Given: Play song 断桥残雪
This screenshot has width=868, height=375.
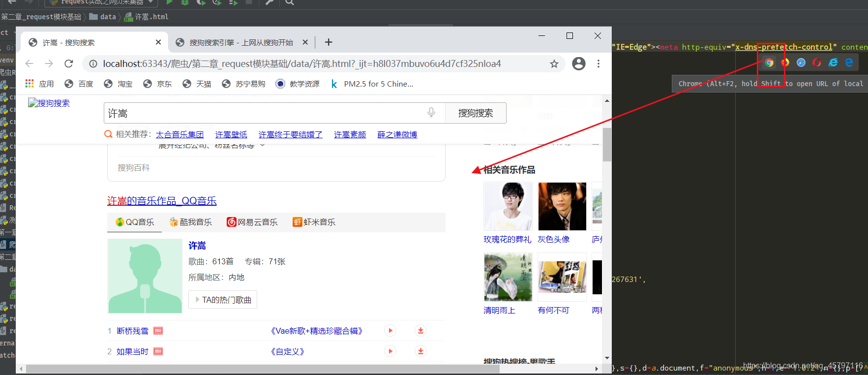Looking at the screenshot, I should (390, 331).
